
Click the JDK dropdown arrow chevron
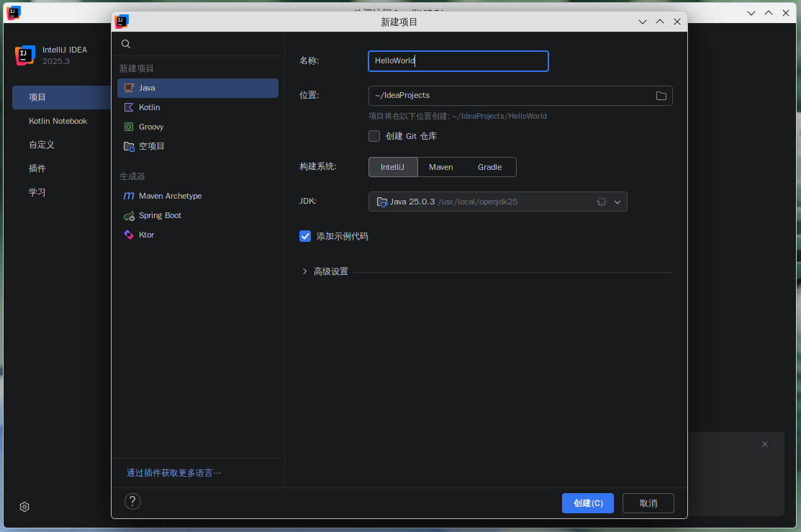pyautogui.click(x=617, y=202)
